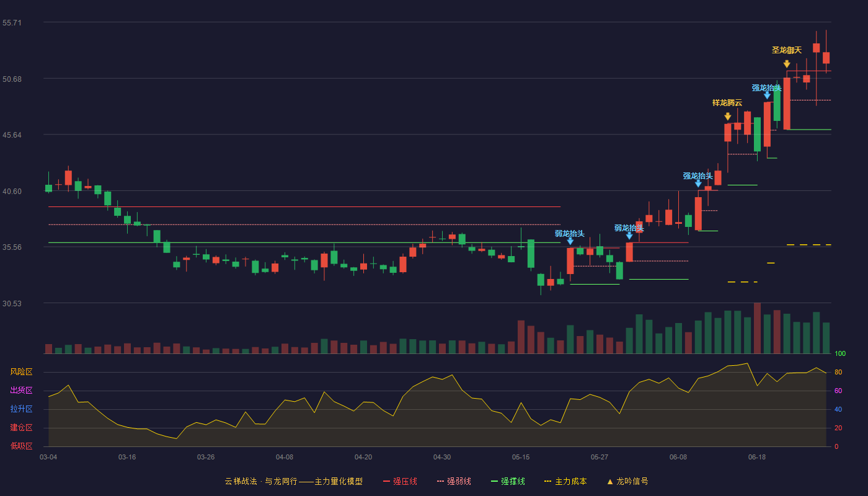The height and width of the screenshot is (496, 868).
Task: Click the 35.56 price axis label
Action: tap(12, 247)
